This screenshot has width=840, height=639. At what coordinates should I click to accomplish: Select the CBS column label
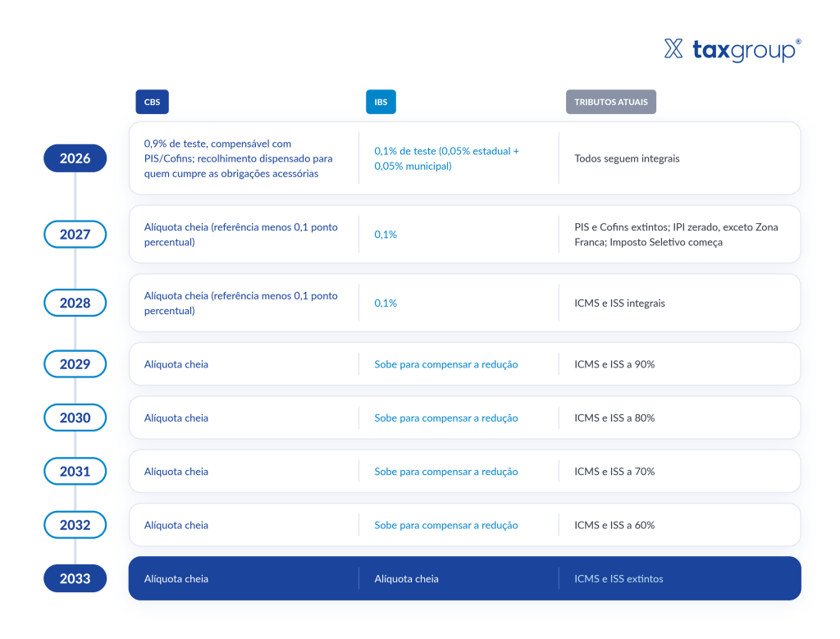(152, 102)
